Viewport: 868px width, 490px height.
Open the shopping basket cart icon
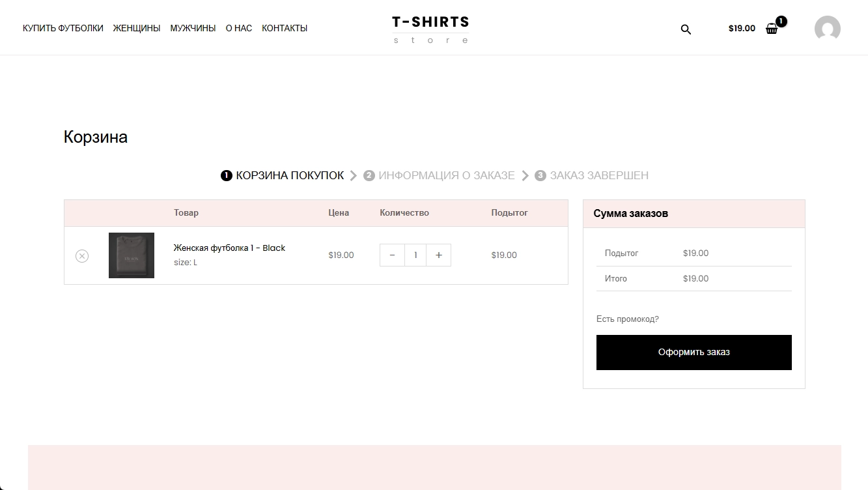(772, 29)
